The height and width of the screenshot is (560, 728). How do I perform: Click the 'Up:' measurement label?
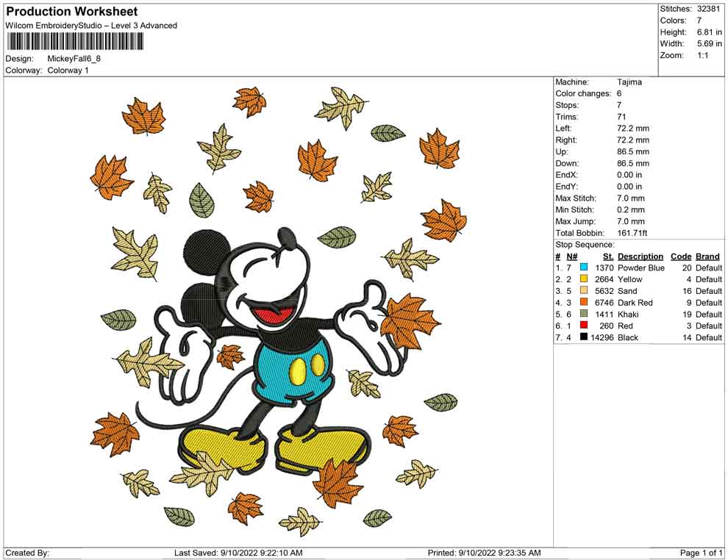561,151
